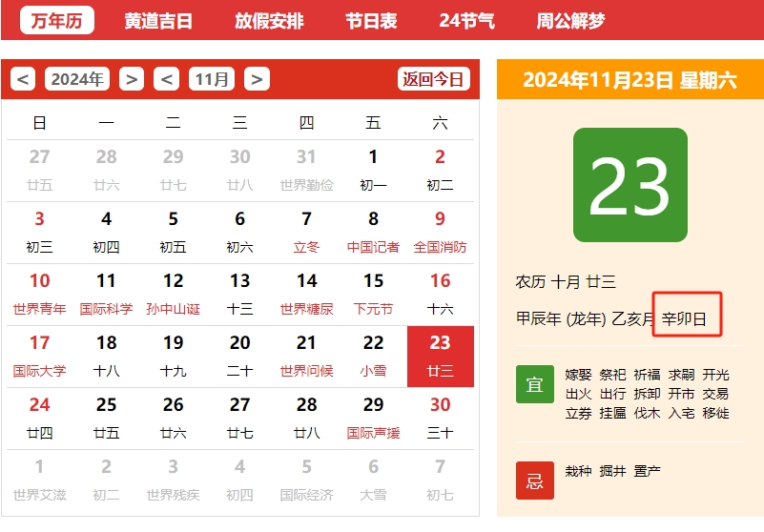Screen dimensions: 764x532
Task: Select November 25 廿五
Action: coord(106,419)
